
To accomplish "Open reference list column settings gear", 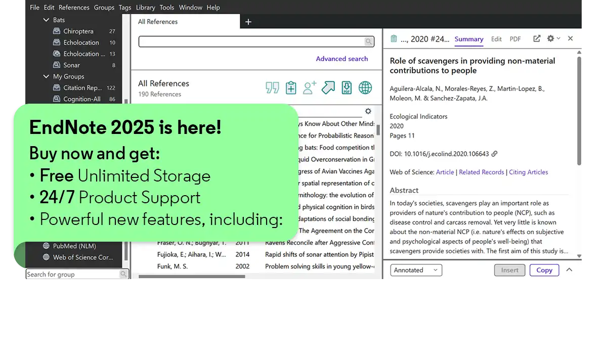I will pyautogui.click(x=368, y=111).
